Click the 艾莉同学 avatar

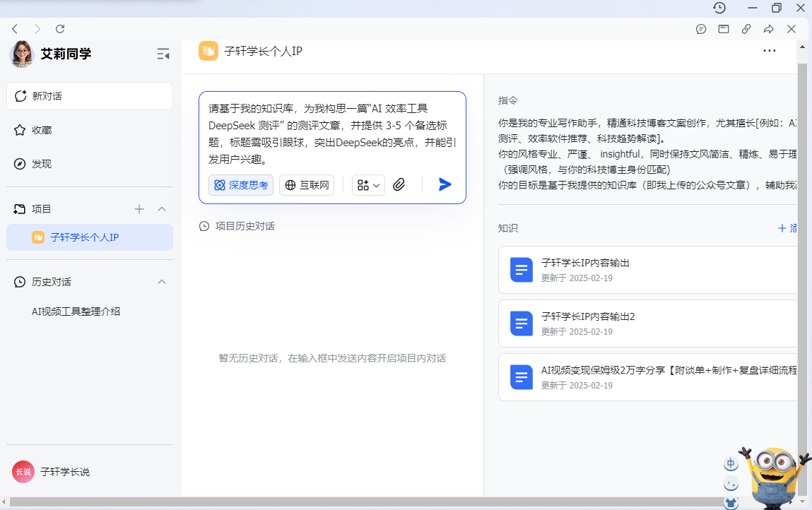point(22,54)
